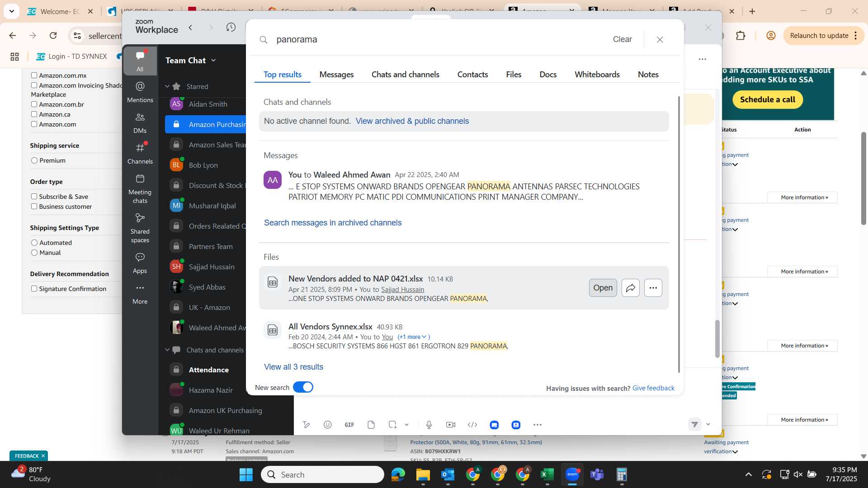Image resolution: width=868 pixels, height=488 pixels.
Task: Click the send message arrow icon
Action: point(695,424)
